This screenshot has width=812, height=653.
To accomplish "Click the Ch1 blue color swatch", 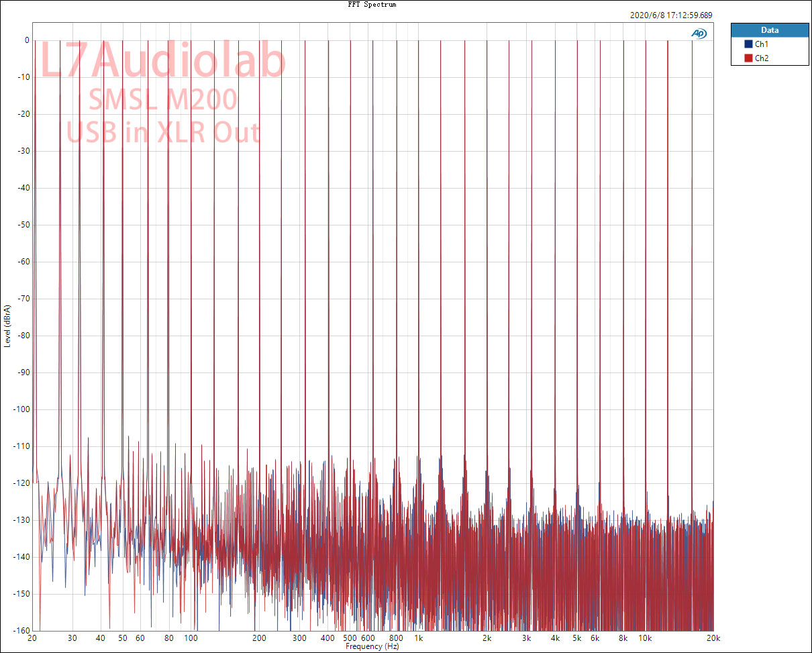I will coord(748,44).
